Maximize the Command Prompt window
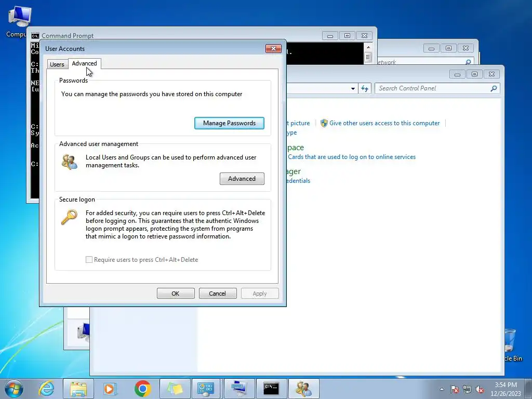Image resolution: width=532 pixels, height=399 pixels. pyautogui.click(x=347, y=36)
